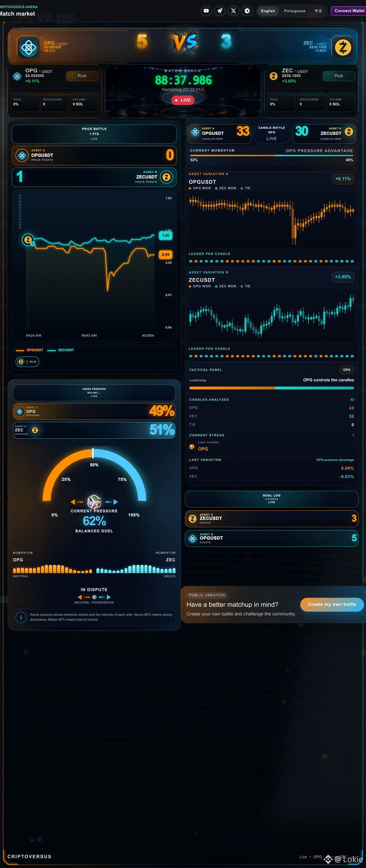Screen dimensions: 366x868
Task: Open the YouTube social icon
Action: pyautogui.click(x=206, y=11)
